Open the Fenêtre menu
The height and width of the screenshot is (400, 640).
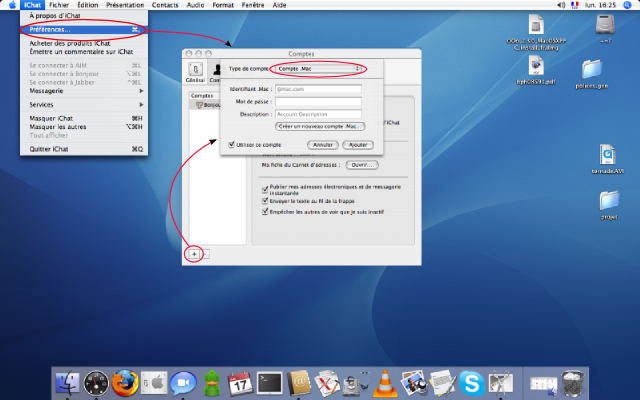pos(253,5)
